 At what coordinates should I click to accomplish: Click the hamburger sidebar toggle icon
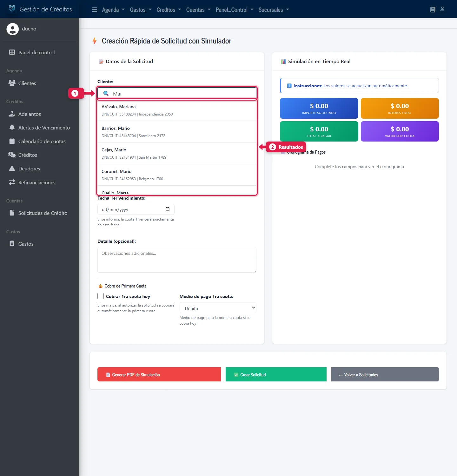(95, 10)
